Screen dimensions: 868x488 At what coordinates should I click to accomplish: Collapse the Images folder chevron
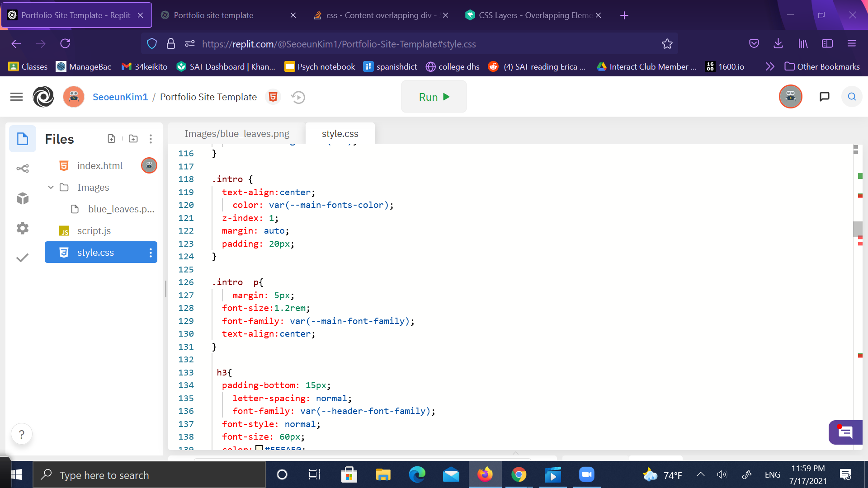pyautogui.click(x=51, y=187)
